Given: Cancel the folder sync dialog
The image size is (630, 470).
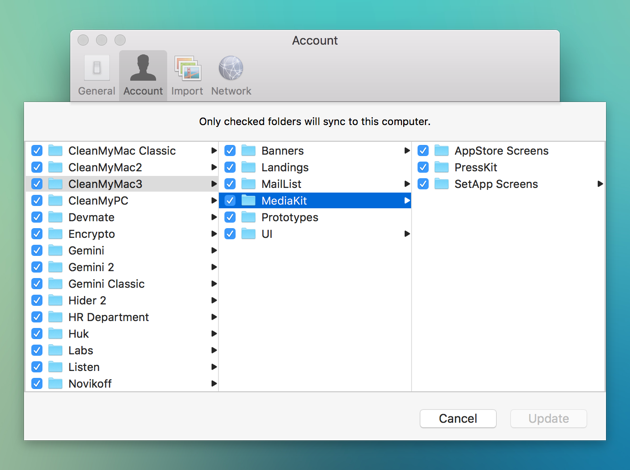Looking at the screenshot, I should click(458, 419).
